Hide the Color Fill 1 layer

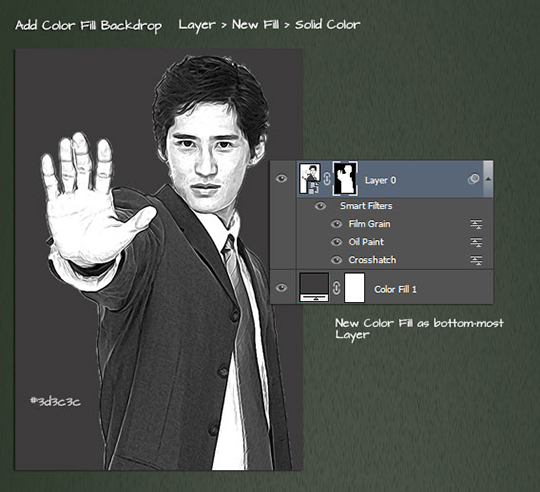(281, 287)
